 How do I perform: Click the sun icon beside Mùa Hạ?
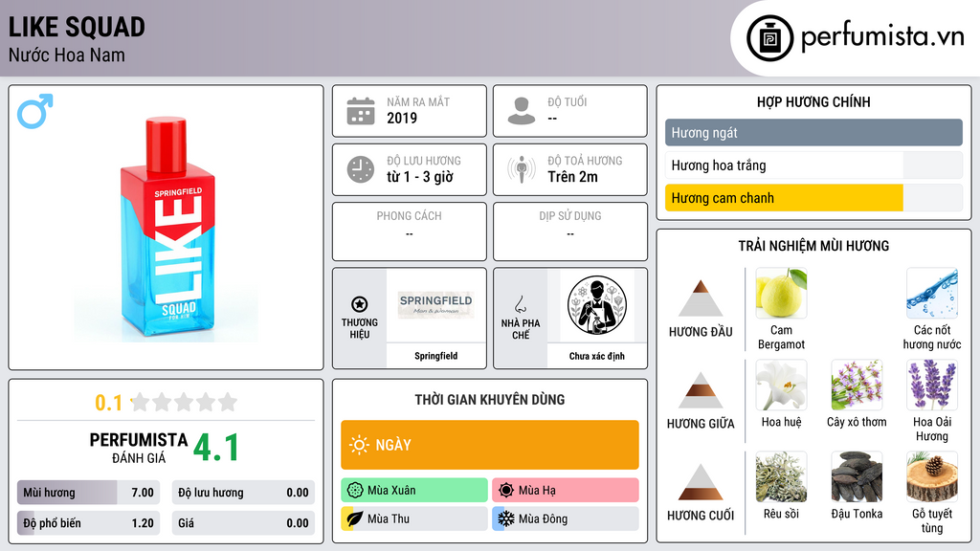click(506, 490)
